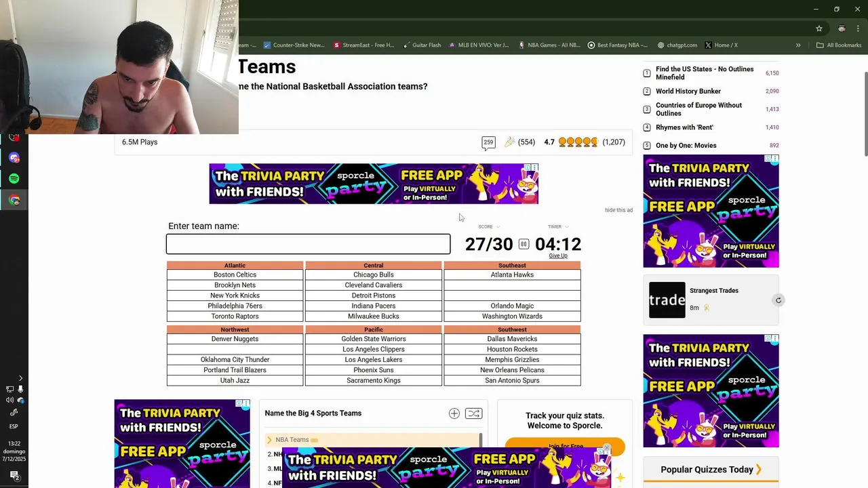Viewport: 868px width, 488px height.
Task: Open Find the US States quiz link
Action: tap(705, 73)
